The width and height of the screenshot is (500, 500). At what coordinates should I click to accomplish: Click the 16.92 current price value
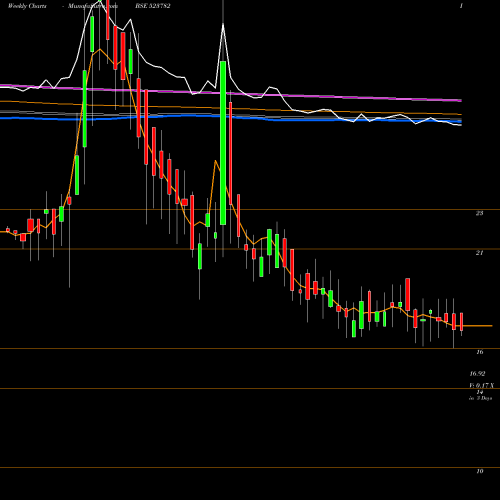point(477,374)
